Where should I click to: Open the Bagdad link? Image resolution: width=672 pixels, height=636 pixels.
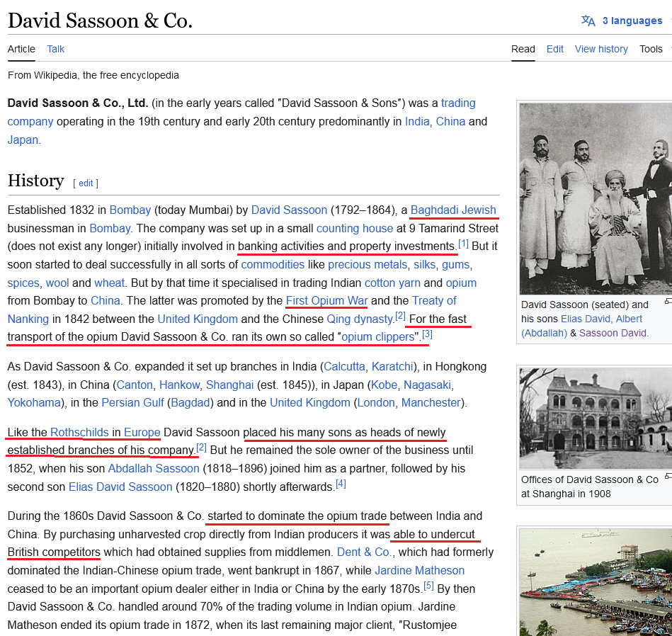[x=190, y=403]
